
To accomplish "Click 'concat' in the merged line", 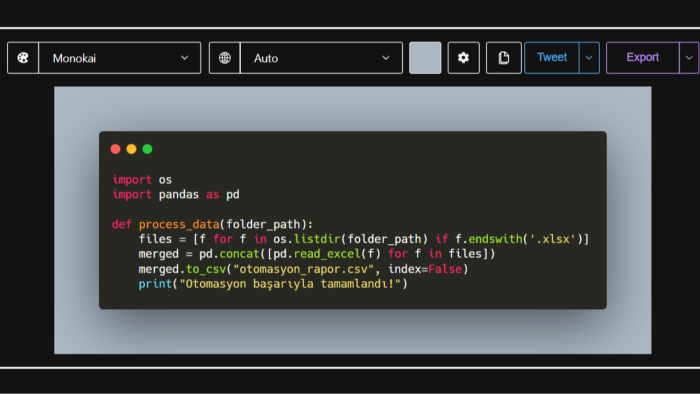I will [239, 254].
